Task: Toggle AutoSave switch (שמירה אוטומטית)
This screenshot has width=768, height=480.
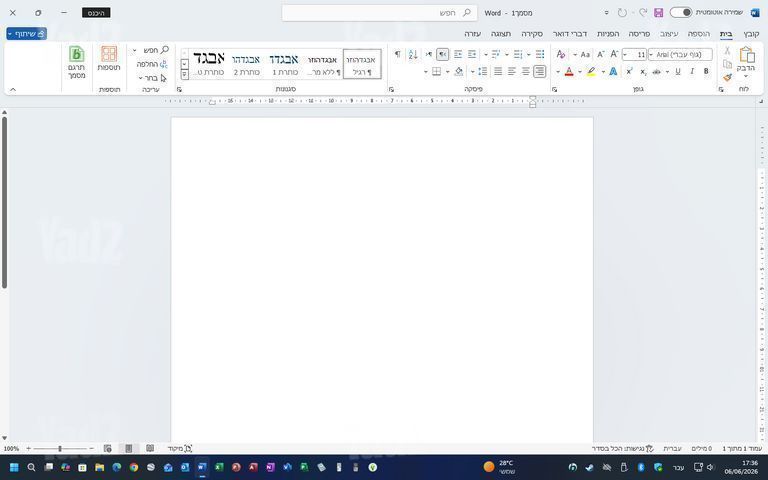Action: 681,12
